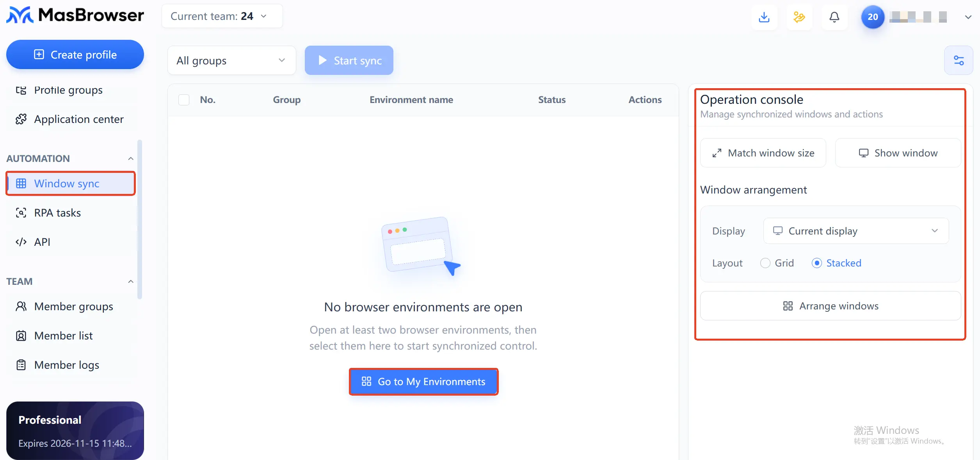Click Match window size button

(x=763, y=153)
